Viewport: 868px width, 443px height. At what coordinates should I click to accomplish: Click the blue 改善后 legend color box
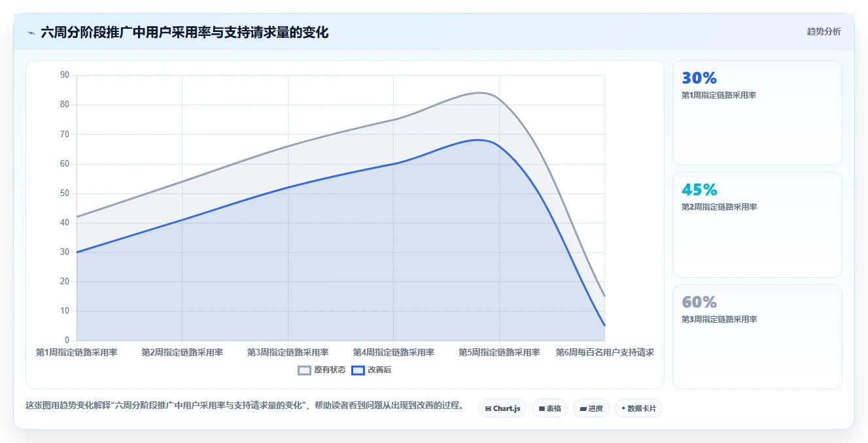click(x=358, y=370)
